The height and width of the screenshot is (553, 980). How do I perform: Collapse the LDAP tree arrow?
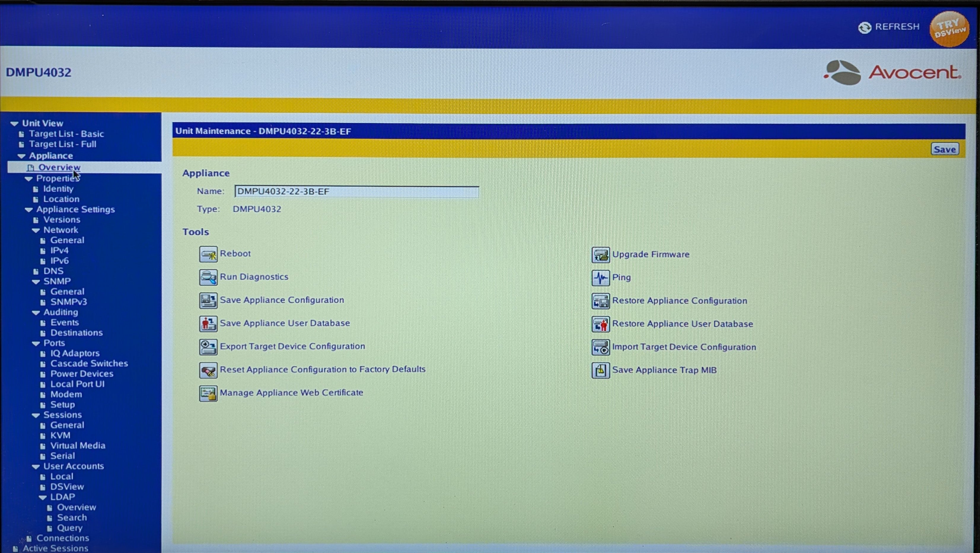click(43, 498)
